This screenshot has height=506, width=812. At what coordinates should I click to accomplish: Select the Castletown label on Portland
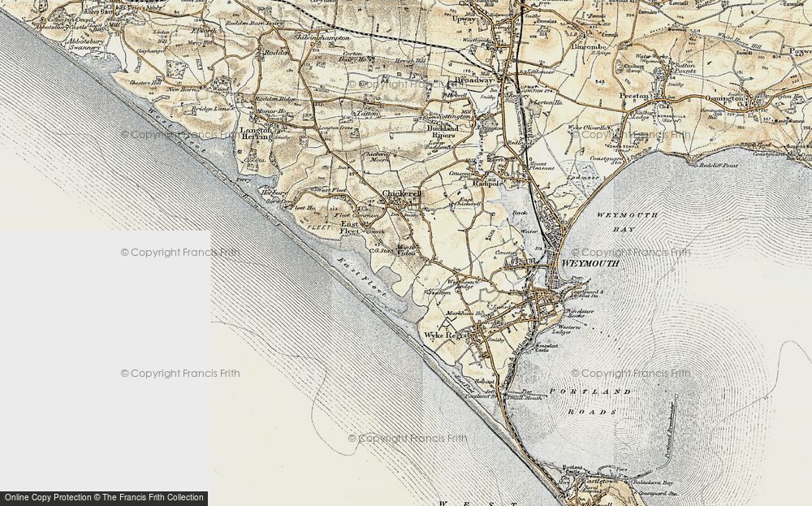[601, 482]
